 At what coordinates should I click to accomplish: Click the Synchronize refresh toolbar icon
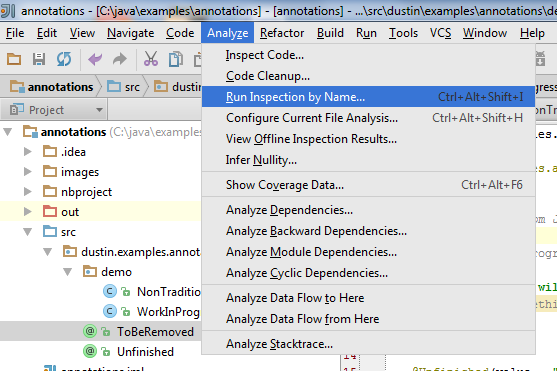tap(64, 59)
